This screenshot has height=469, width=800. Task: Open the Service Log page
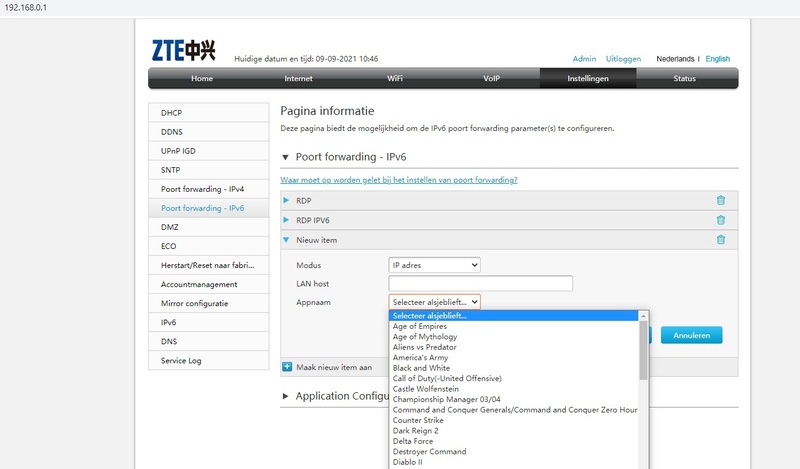[x=209, y=360]
